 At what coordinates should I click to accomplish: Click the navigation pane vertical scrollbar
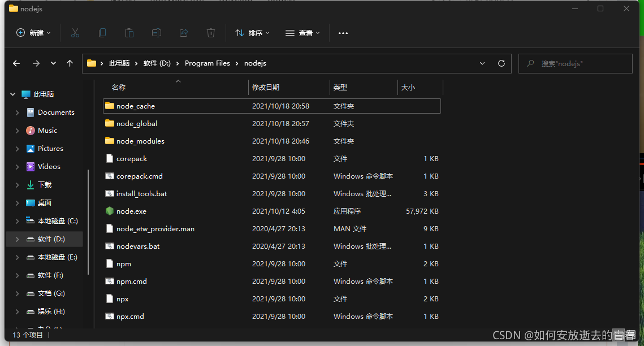click(88, 222)
